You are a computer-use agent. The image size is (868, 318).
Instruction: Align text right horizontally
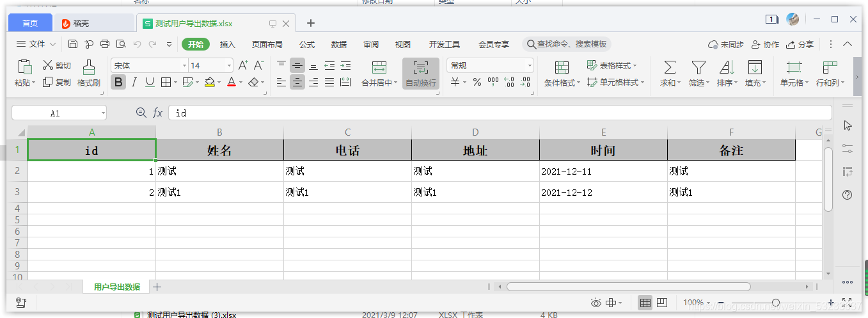(313, 82)
